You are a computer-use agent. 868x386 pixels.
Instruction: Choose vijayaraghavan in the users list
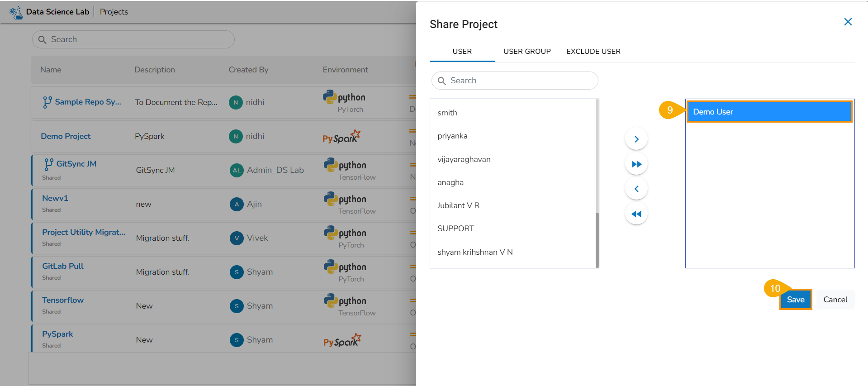click(x=464, y=159)
